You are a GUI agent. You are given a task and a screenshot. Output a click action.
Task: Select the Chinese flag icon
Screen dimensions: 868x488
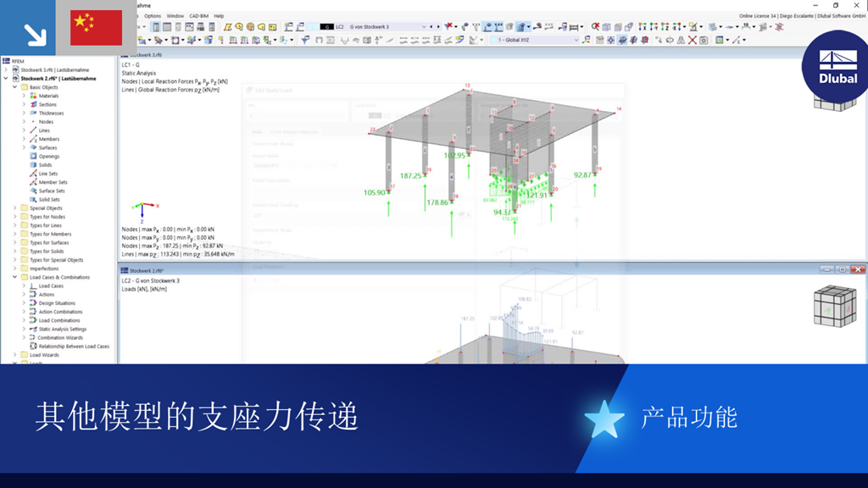pyautogui.click(x=95, y=26)
